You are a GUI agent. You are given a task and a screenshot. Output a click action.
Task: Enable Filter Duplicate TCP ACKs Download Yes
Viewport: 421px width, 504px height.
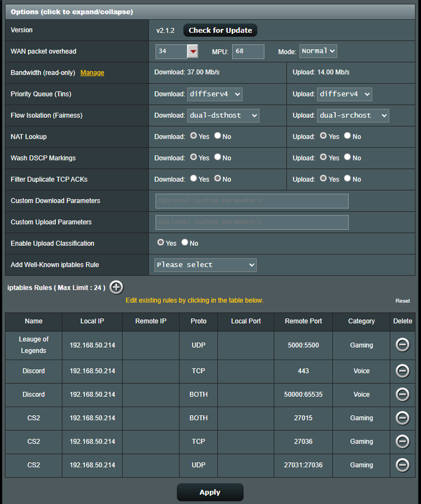coord(194,179)
